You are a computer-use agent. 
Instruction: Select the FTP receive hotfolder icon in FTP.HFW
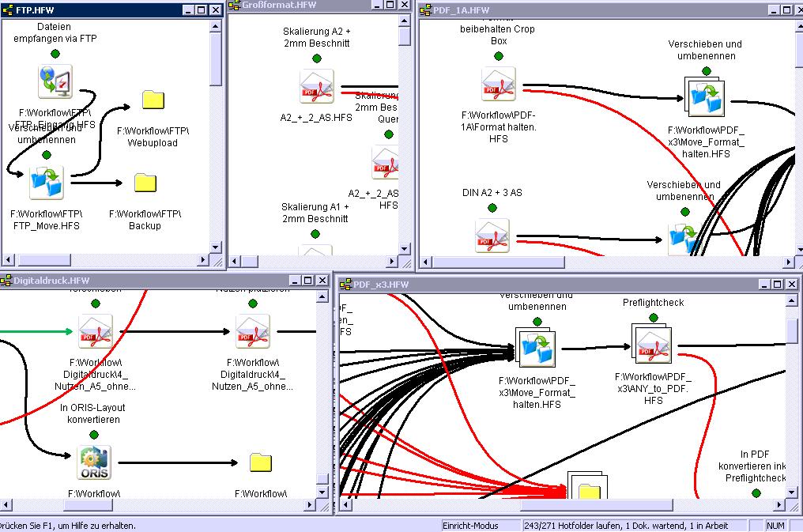pyautogui.click(x=55, y=81)
